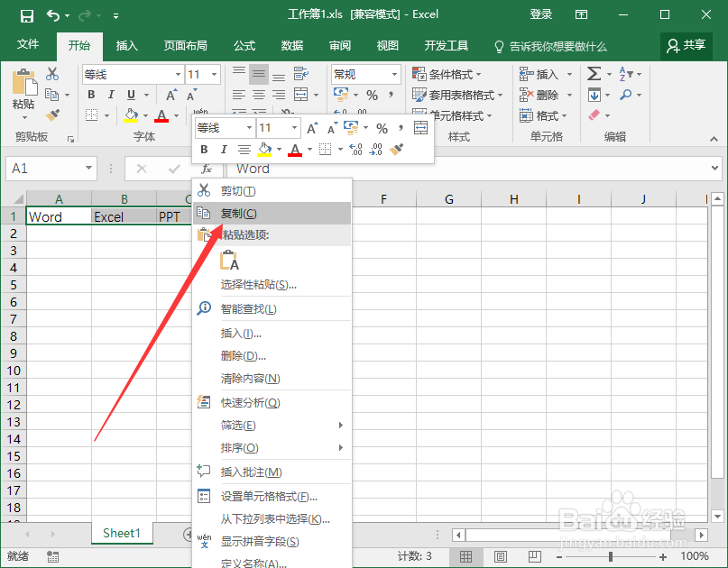This screenshot has width=728, height=568.
Task: Toggle align left in ribbon alignment group
Action: [239, 96]
